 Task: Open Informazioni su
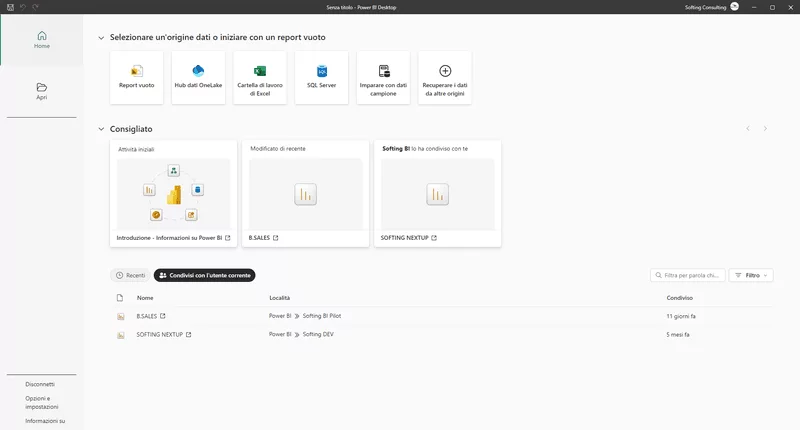tap(45, 421)
